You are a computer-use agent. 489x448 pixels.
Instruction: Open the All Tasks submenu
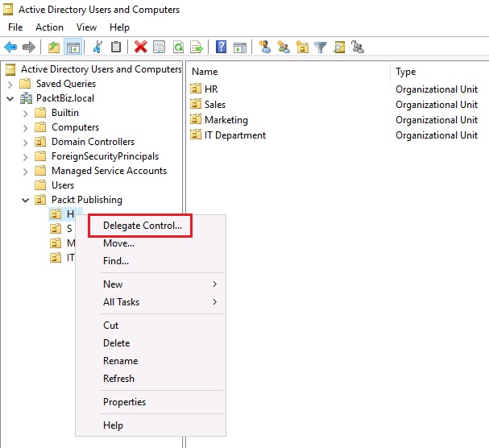tap(121, 302)
